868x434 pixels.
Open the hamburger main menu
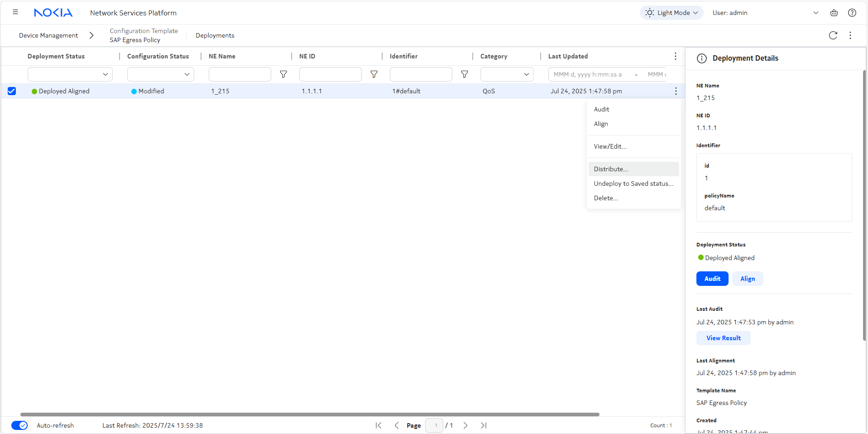click(15, 12)
